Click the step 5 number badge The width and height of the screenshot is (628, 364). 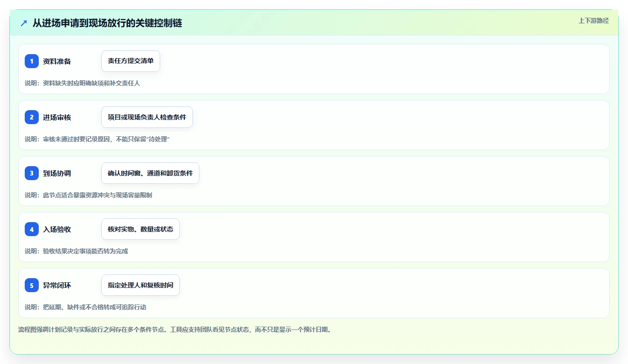(32, 285)
